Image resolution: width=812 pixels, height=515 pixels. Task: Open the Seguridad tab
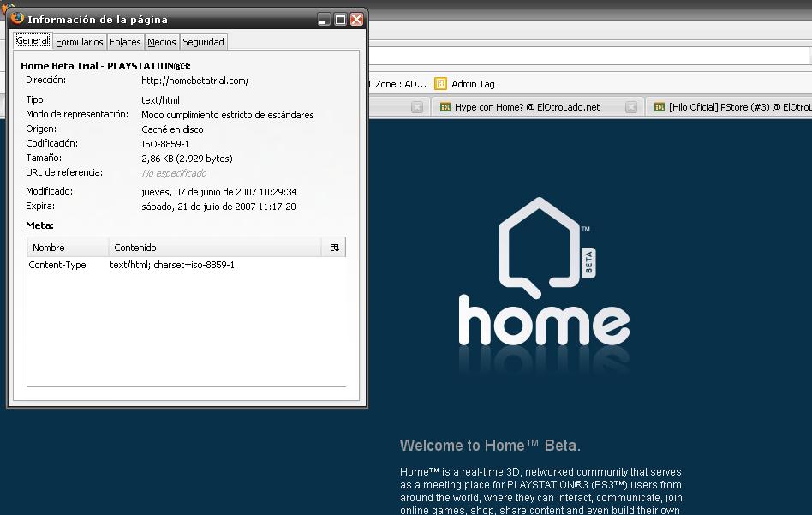(204, 42)
